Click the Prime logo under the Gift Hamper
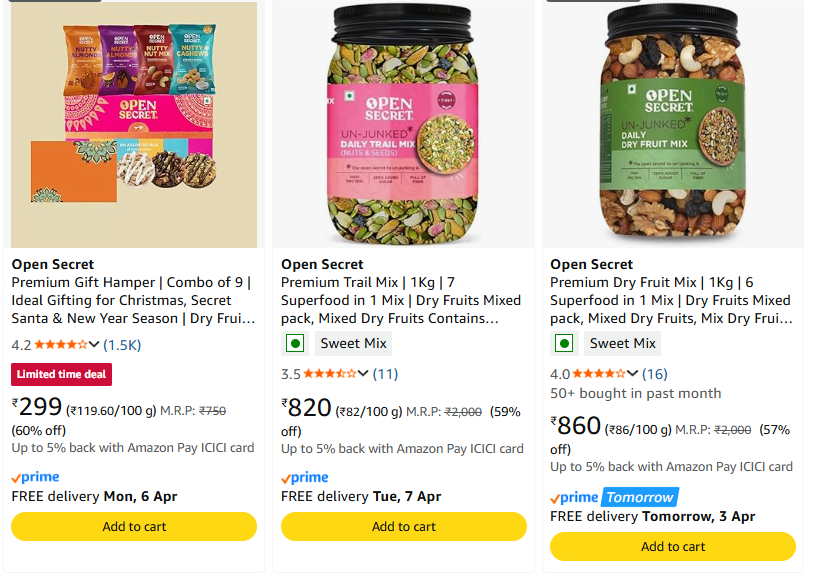This screenshot has height=588, width=813. click(x=35, y=478)
